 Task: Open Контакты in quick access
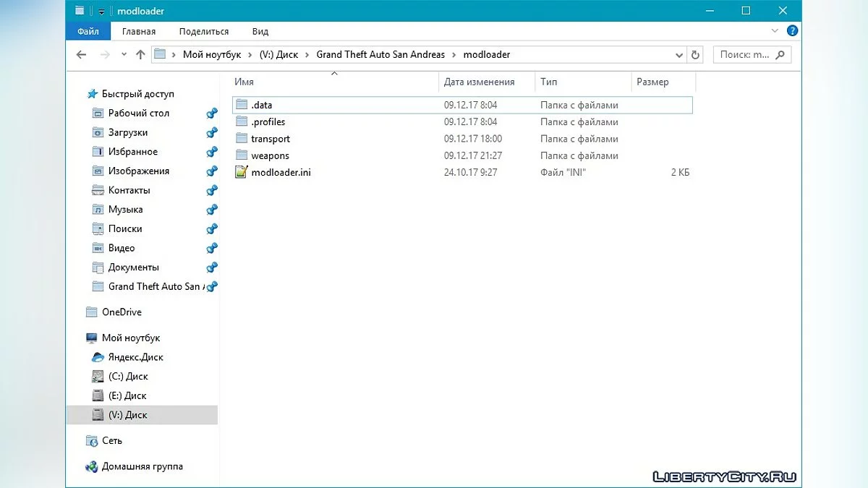(x=129, y=190)
